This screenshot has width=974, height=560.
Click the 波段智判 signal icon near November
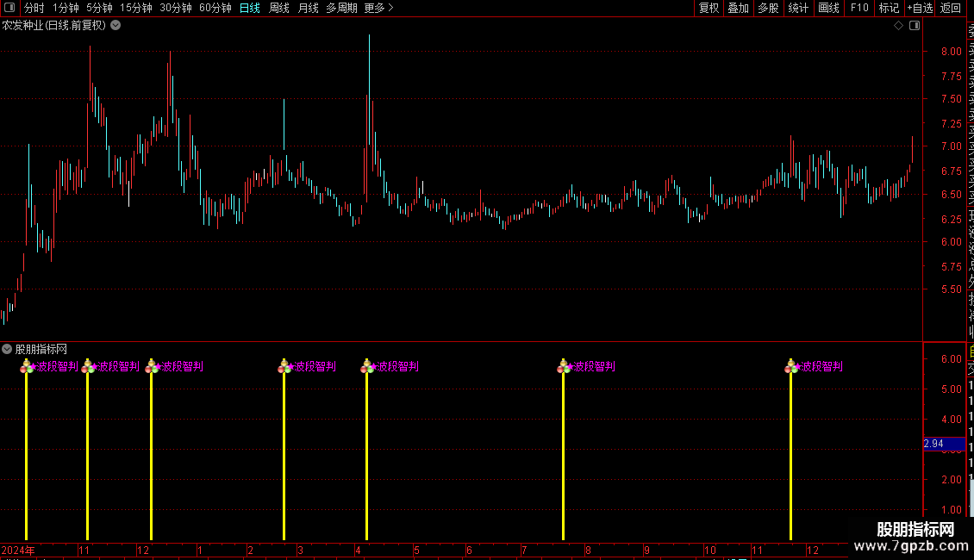click(88, 366)
